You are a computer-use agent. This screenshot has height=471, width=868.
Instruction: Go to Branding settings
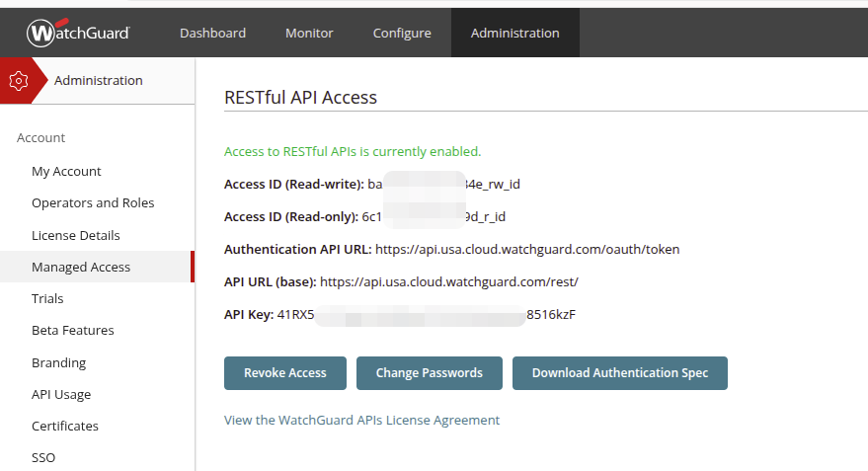tap(58, 363)
